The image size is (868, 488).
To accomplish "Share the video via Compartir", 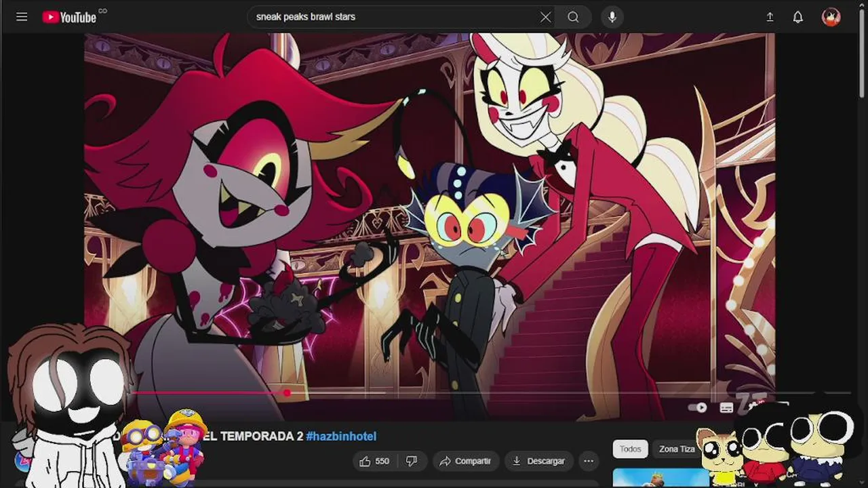I will pyautogui.click(x=465, y=461).
